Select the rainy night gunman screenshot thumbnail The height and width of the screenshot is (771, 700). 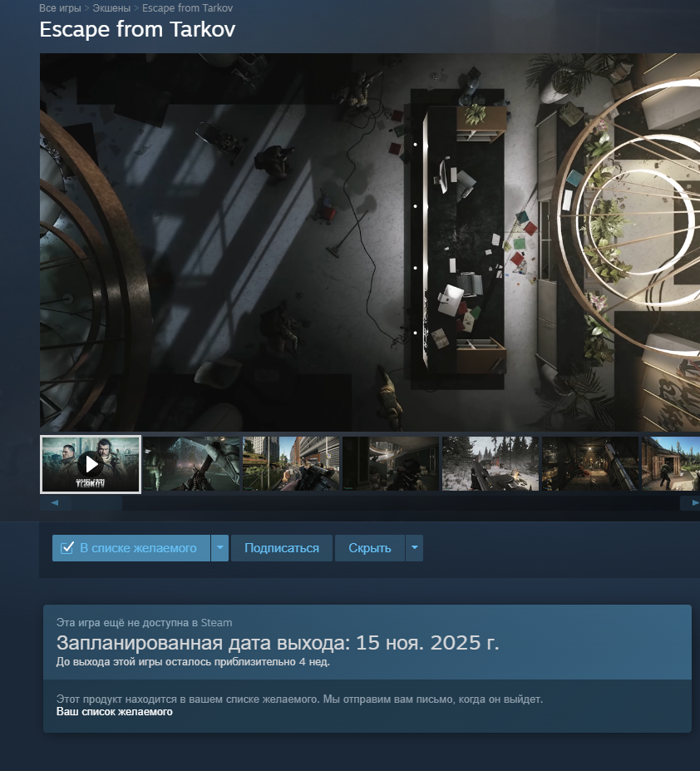pos(191,464)
